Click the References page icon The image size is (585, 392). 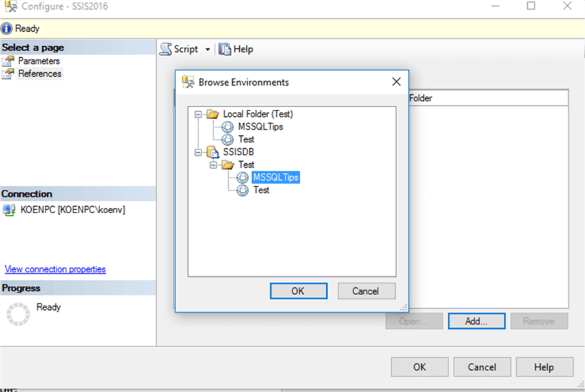[x=8, y=73]
